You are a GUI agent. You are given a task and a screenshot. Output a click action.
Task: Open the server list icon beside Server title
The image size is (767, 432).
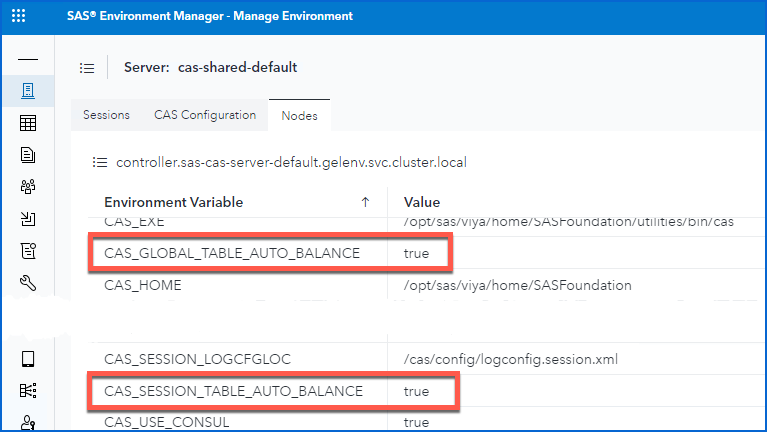(x=87, y=68)
